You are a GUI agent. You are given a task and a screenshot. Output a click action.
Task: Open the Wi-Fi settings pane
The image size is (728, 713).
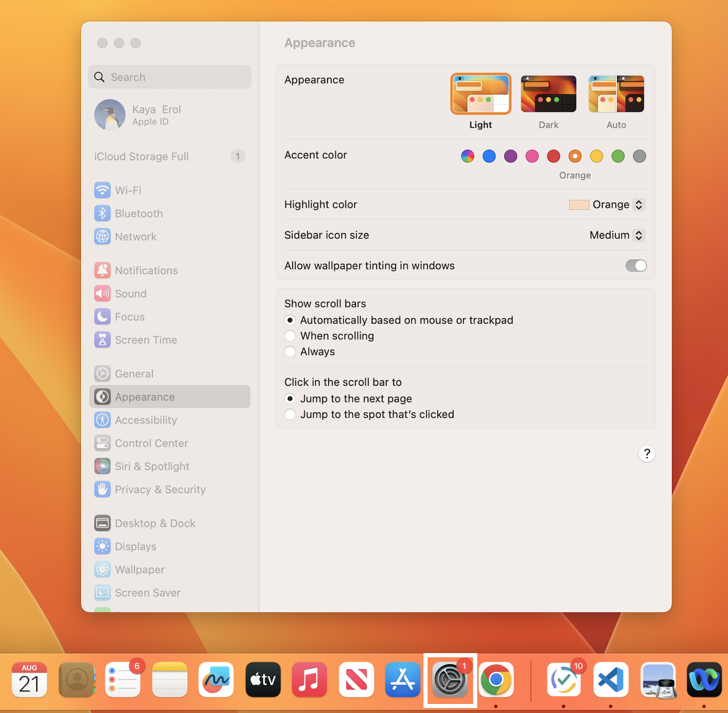tap(169, 190)
